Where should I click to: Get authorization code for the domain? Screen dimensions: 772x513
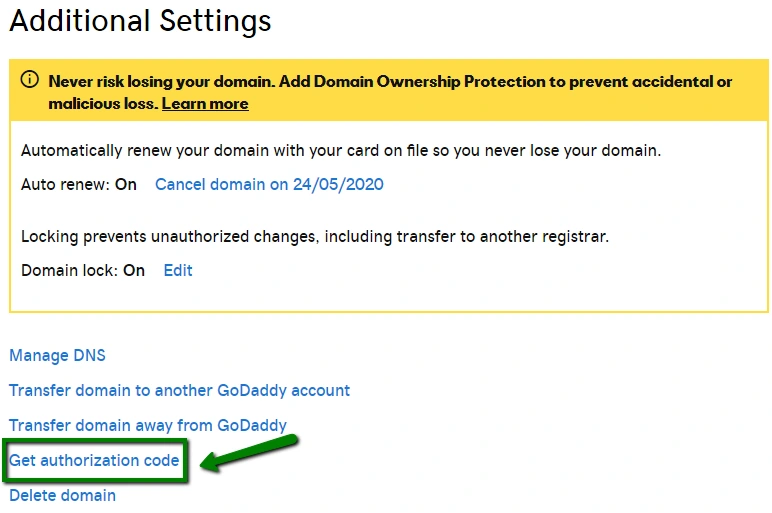(94, 461)
